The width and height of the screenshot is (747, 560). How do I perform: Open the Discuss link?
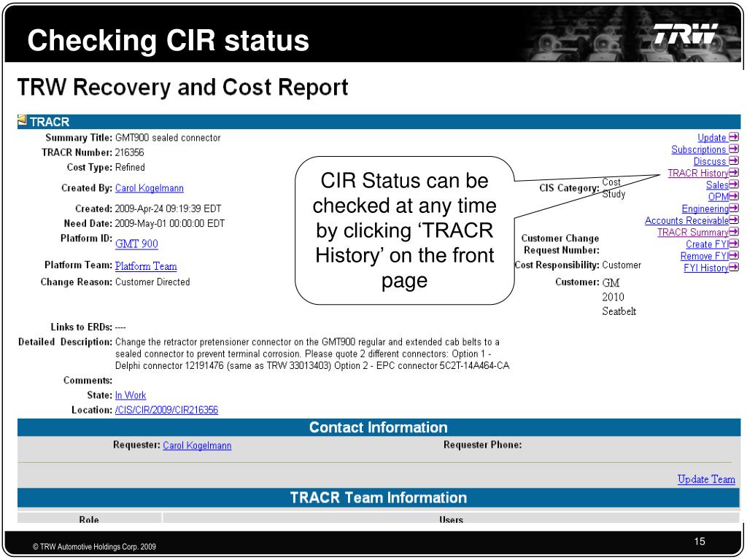(x=710, y=161)
